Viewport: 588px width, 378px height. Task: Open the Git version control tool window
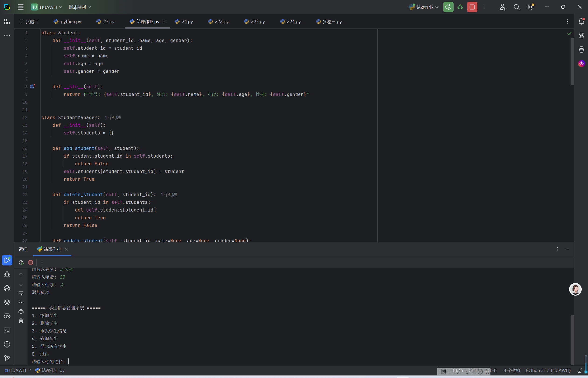pyautogui.click(x=7, y=358)
